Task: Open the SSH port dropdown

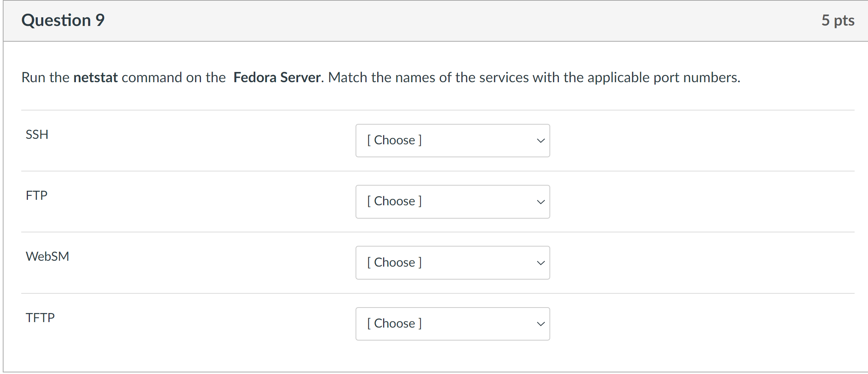Action: point(452,141)
